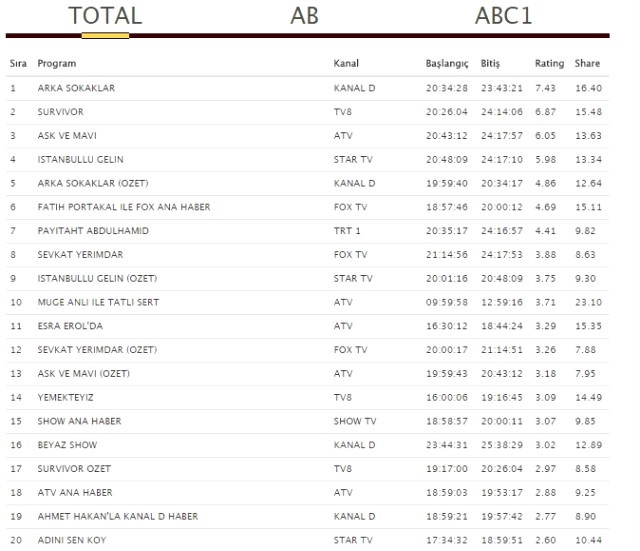Select SHOW TV channel in row 15

[x=355, y=421]
